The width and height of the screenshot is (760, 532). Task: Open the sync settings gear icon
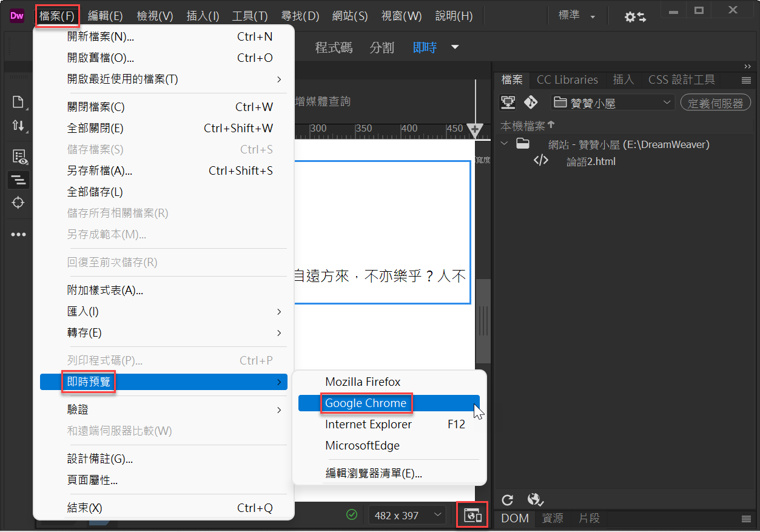coord(635,17)
